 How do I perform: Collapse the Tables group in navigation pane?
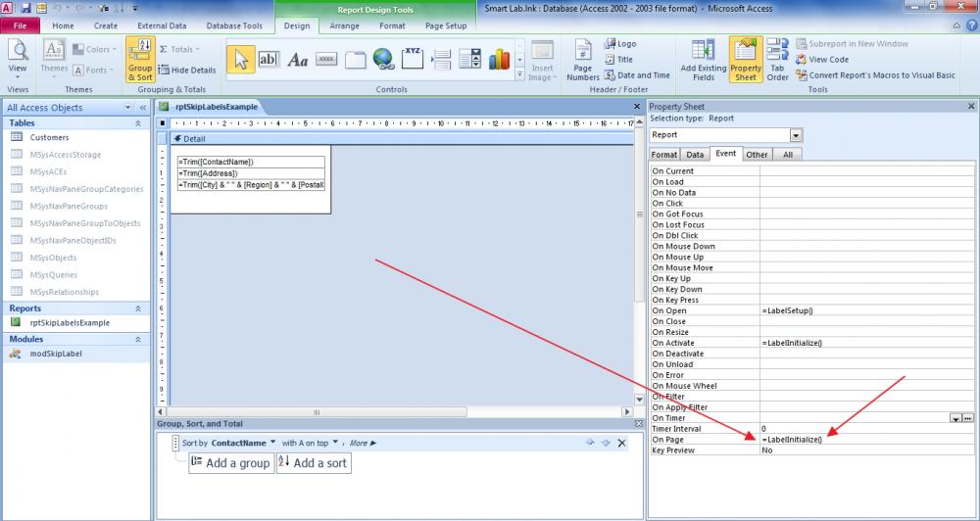tap(138, 123)
